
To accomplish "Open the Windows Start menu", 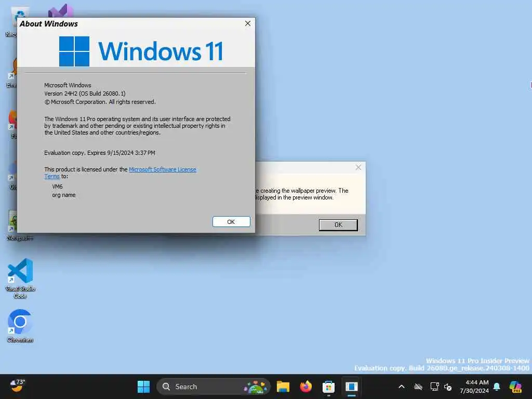I will point(143,387).
